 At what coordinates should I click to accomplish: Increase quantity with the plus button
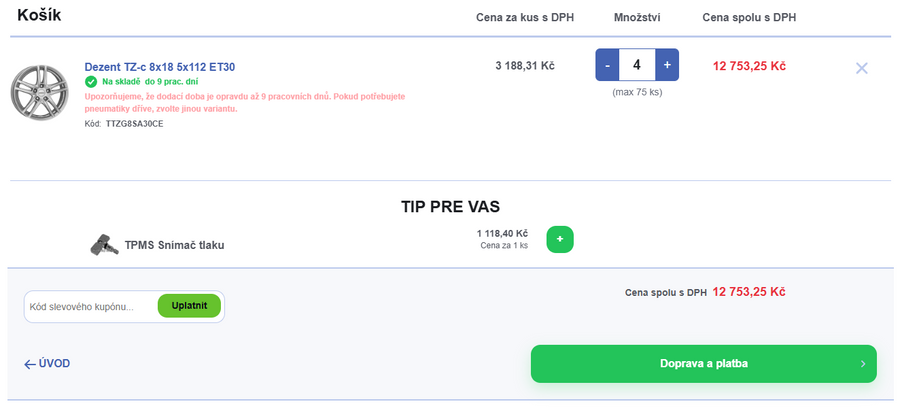click(667, 65)
